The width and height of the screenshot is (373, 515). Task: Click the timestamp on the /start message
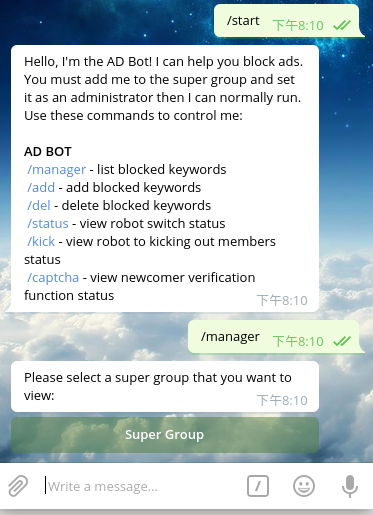(298, 25)
